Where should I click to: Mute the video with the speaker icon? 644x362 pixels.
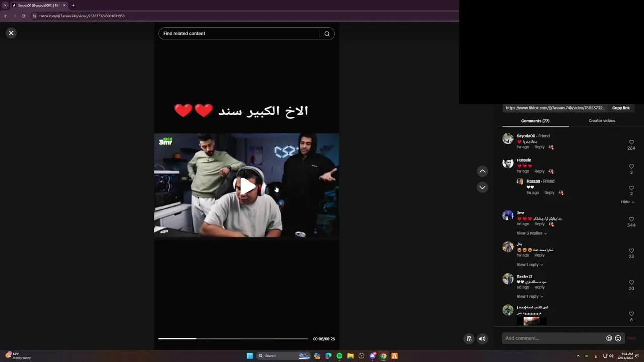(482, 339)
